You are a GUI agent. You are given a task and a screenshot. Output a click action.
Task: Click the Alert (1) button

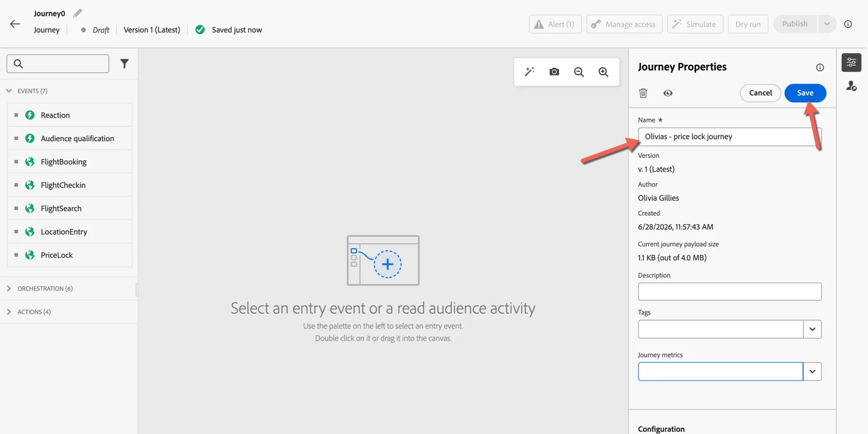[555, 24]
